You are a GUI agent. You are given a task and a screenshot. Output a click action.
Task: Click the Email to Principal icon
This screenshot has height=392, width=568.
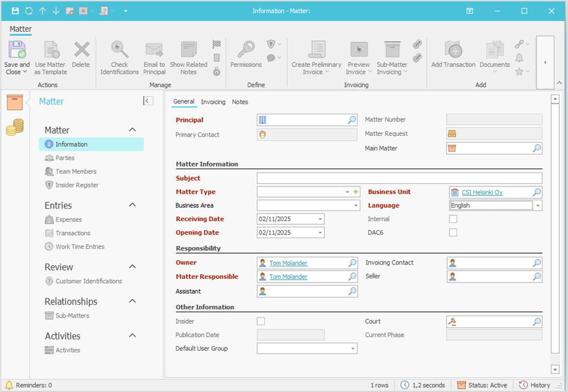[154, 51]
